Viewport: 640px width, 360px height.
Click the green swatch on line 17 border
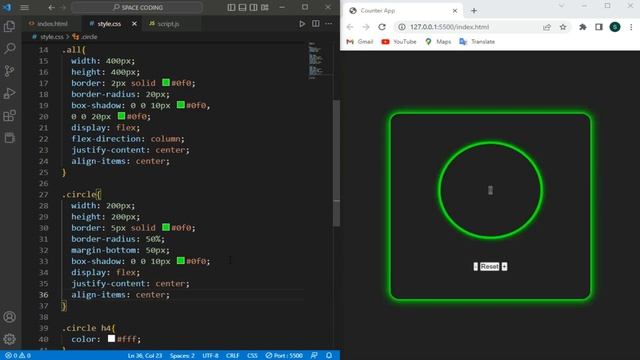[166, 82]
